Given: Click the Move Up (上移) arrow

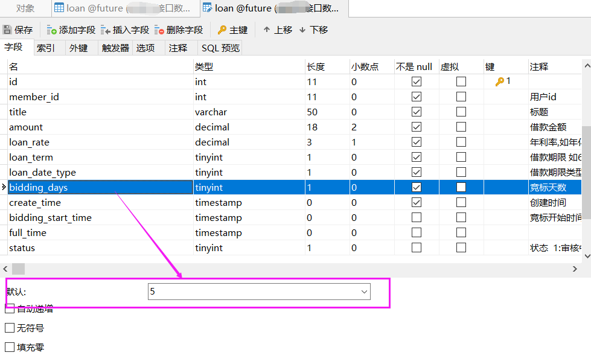Looking at the screenshot, I should pos(266,30).
